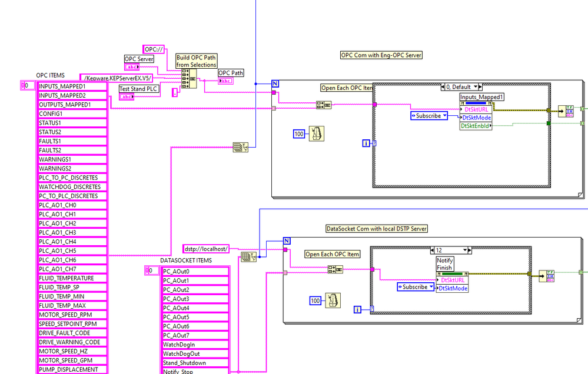Open the '0, Default' case selector dropdown

click(476, 87)
